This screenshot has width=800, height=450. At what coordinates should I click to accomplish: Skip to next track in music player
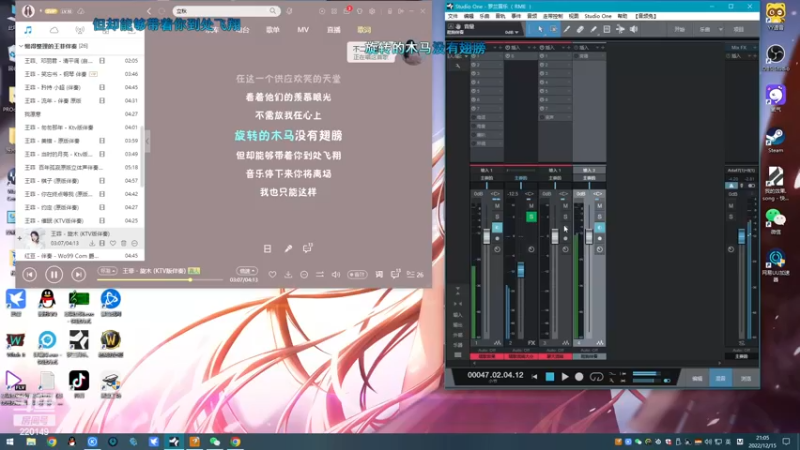(x=78, y=274)
